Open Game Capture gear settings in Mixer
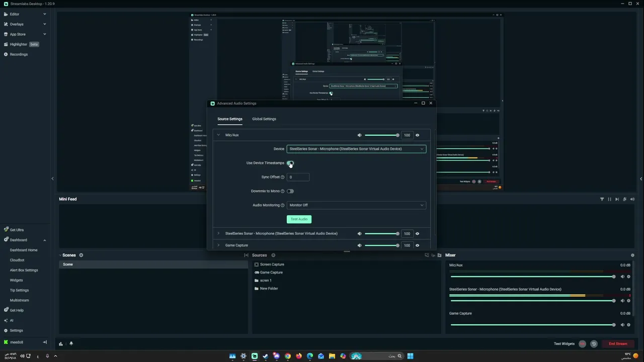Screen dimensions: 644x362 coord(628,325)
